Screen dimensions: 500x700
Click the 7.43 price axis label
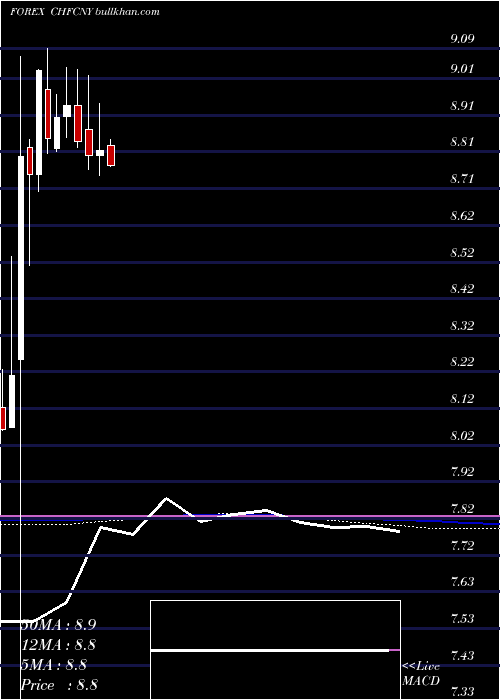[x=462, y=655]
